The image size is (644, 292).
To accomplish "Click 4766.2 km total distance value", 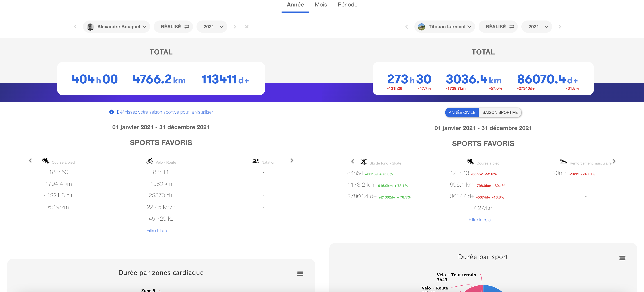I will [159, 79].
